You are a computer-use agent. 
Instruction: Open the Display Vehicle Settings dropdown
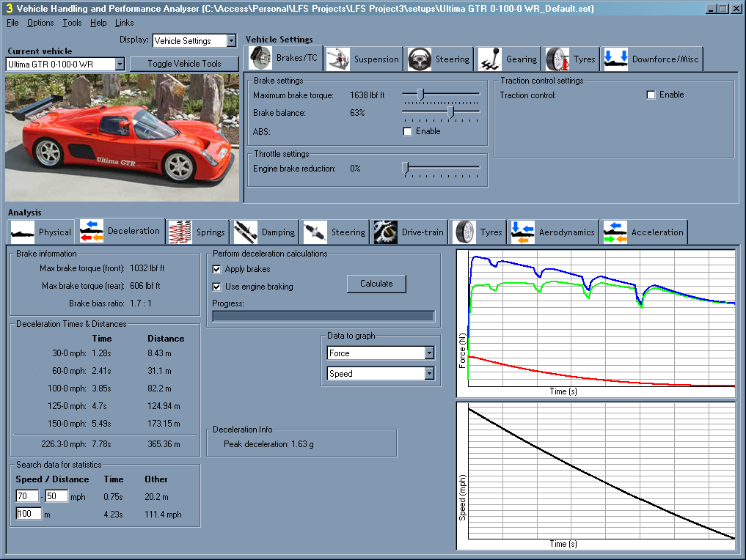231,41
